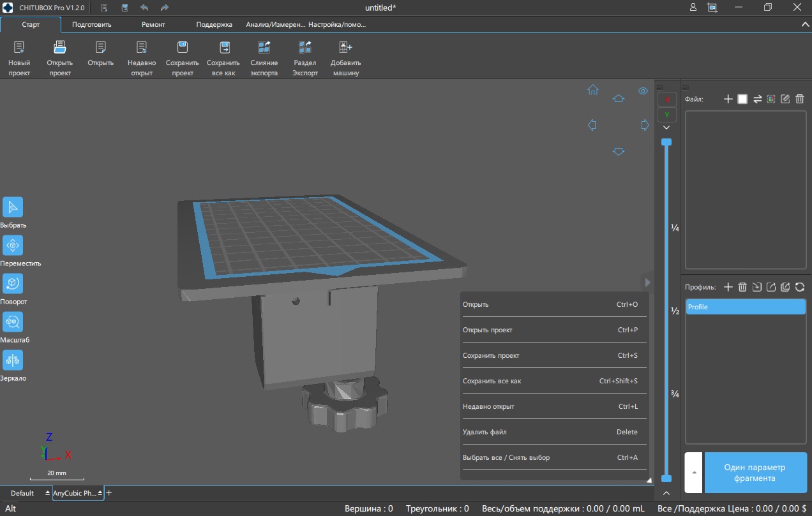Click the trash icon in Файл panel
Screen dimensions: 812x516
(800, 99)
